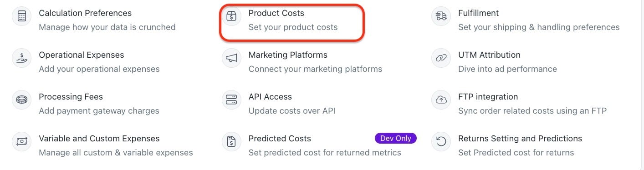Click the Processing Fees coin icon
Screen dimensions: 644x170
21,100
